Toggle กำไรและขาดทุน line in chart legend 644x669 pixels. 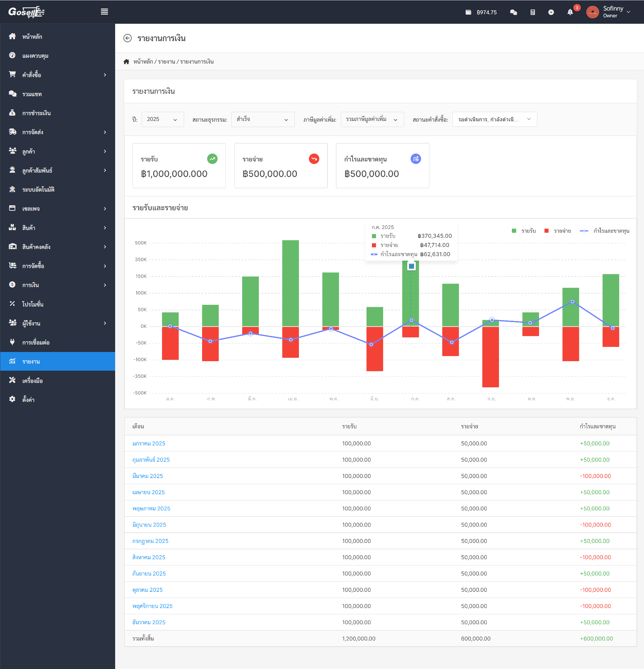coord(604,231)
